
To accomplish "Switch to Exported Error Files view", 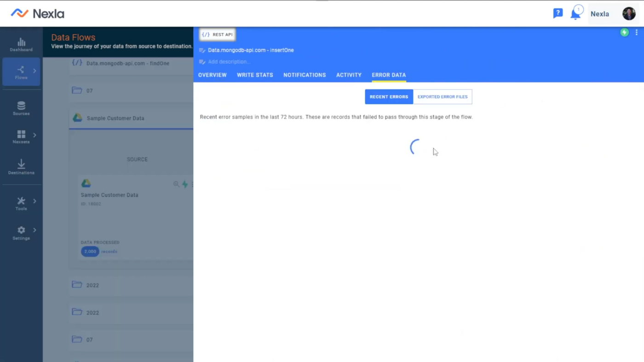I will pyautogui.click(x=442, y=96).
